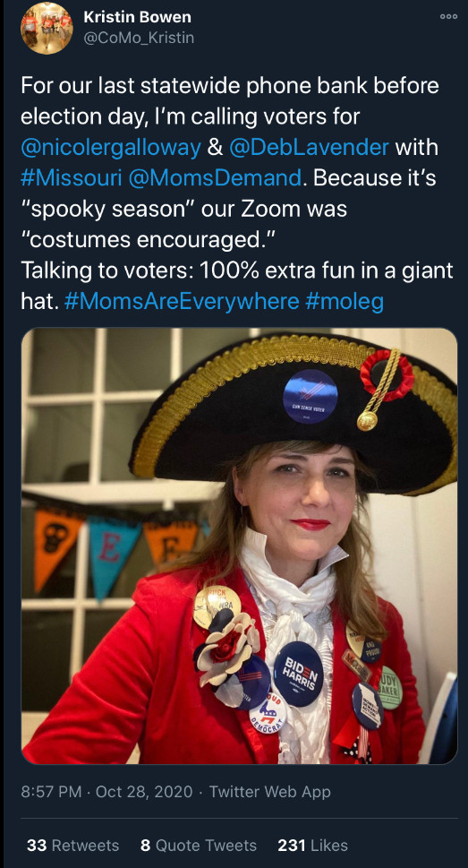Open the #moleg hashtag
Image resolution: width=468 pixels, height=868 pixels.
[x=345, y=302]
